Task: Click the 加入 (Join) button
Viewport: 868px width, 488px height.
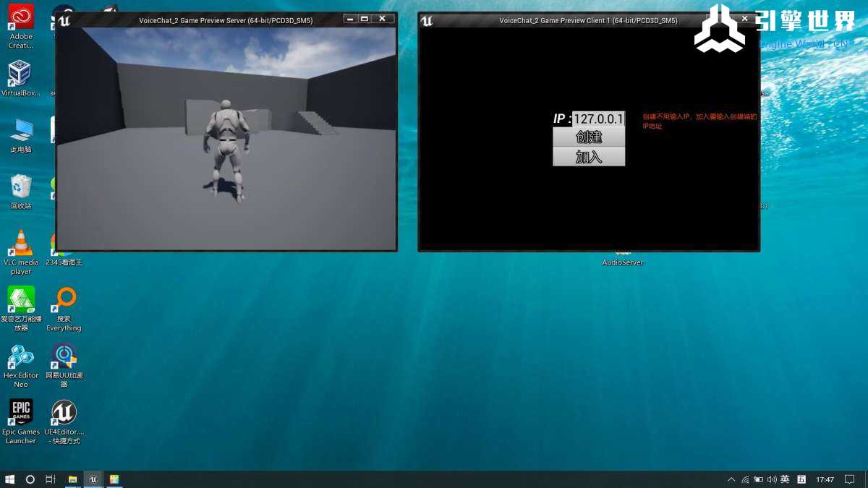Action: (589, 157)
